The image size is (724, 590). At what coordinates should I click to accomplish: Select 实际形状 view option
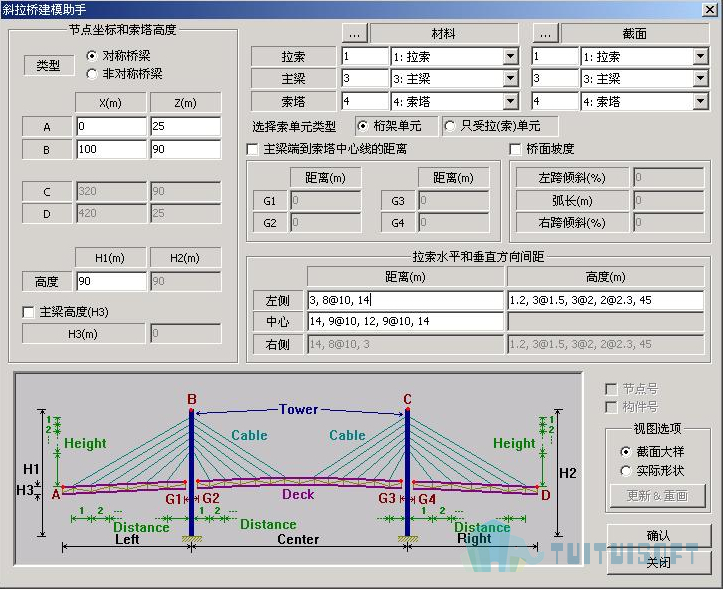pyautogui.click(x=626, y=470)
